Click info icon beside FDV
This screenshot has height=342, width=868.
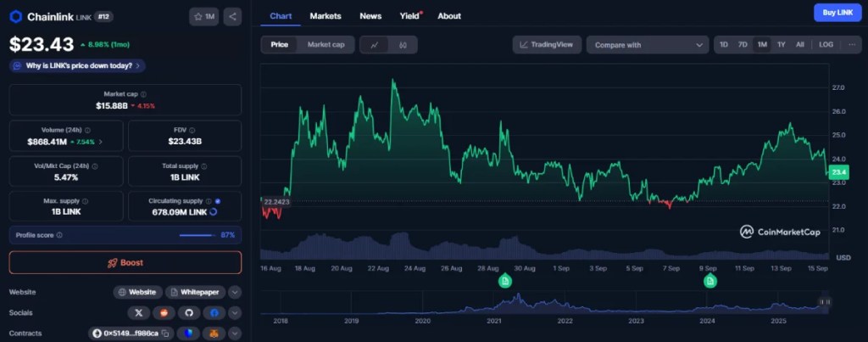(192, 130)
